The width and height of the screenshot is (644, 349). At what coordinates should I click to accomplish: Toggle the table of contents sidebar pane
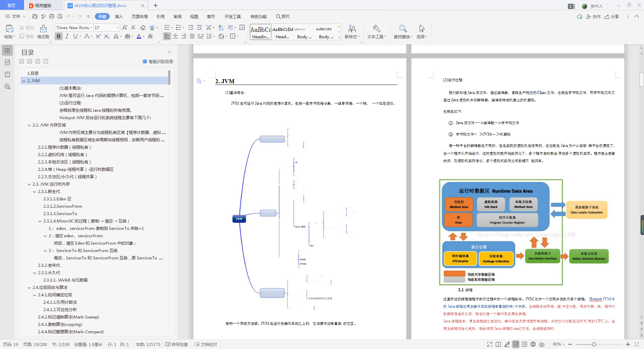click(x=7, y=50)
